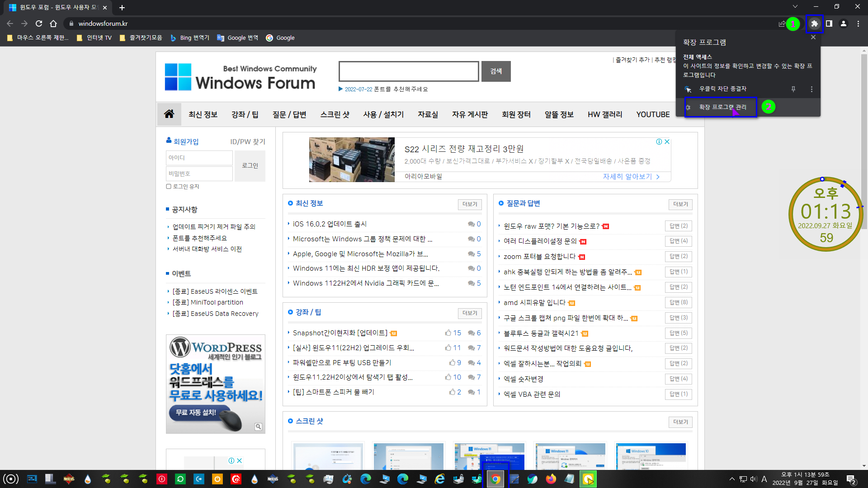Click the 즐겨찾기 추가 link
Image resolution: width=868 pixels, height=488 pixels.
pyautogui.click(x=632, y=60)
